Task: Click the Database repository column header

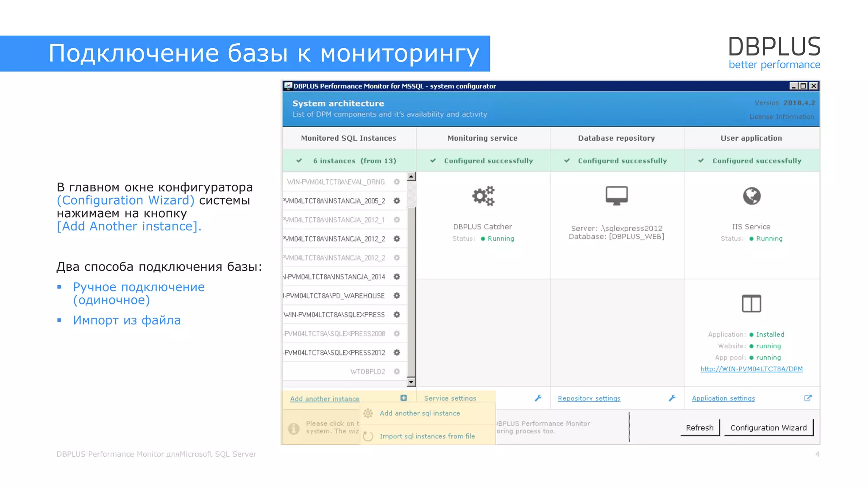Action: (x=617, y=138)
